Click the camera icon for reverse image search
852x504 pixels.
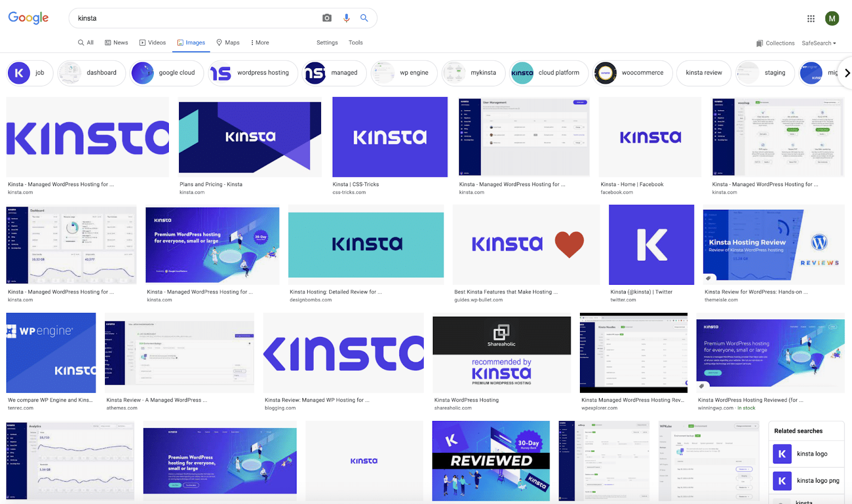(x=326, y=18)
